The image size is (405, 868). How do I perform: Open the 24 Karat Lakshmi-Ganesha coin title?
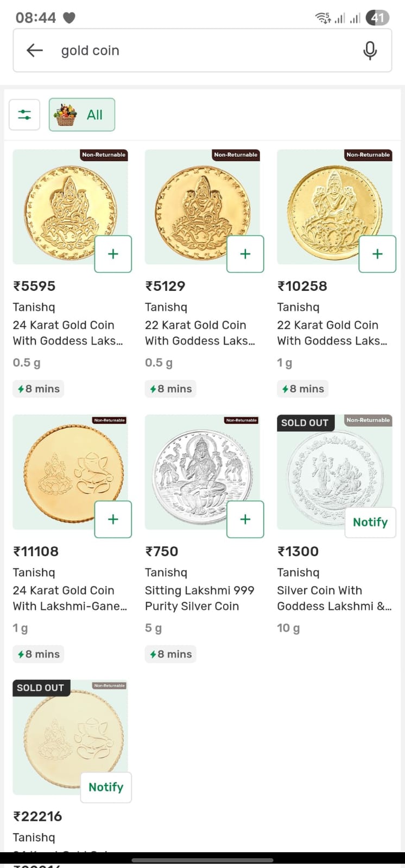(69, 598)
